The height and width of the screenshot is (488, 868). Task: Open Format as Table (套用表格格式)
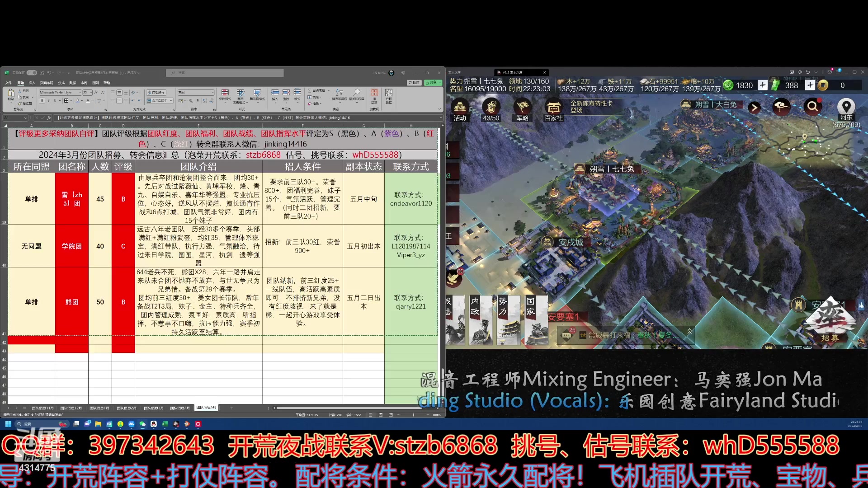tap(240, 96)
